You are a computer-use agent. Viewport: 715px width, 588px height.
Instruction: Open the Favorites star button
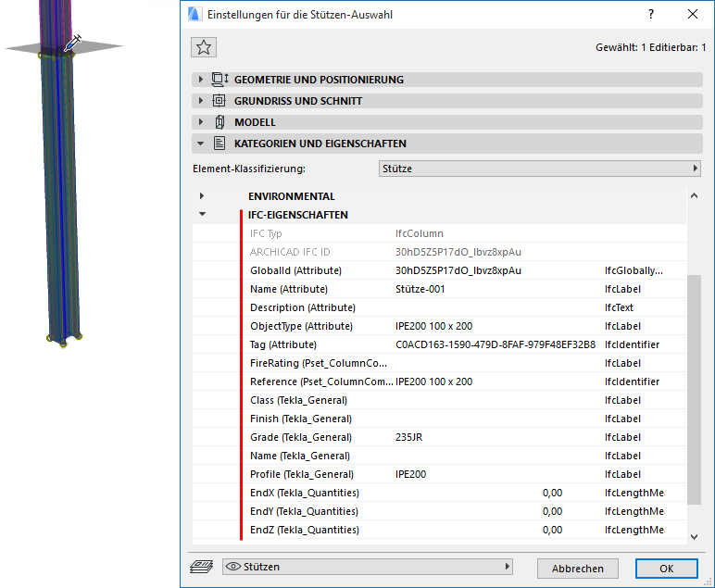(204, 47)
